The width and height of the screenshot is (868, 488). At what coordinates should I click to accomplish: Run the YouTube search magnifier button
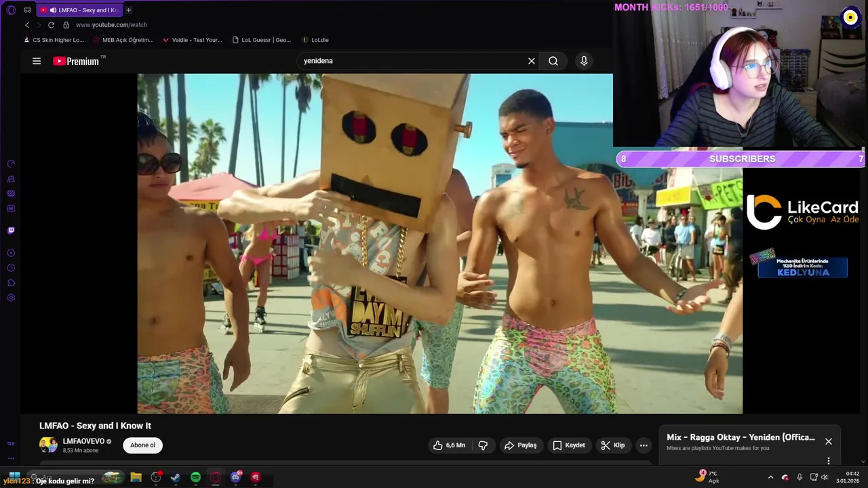point(553,61)
